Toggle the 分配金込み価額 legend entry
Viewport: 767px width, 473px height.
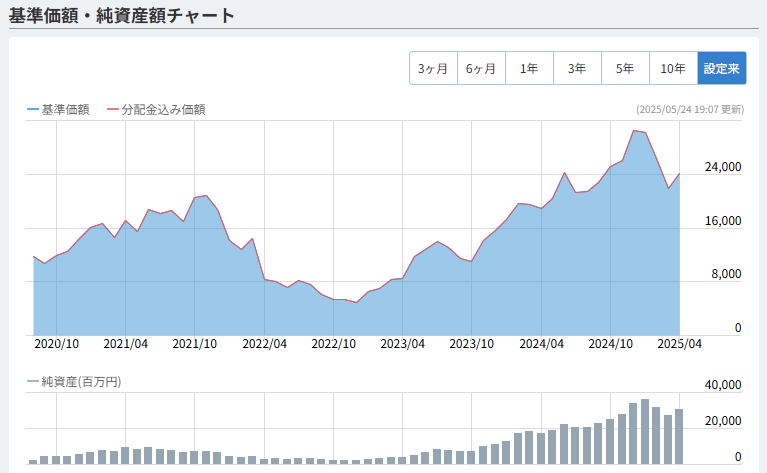tap(157, 110)
